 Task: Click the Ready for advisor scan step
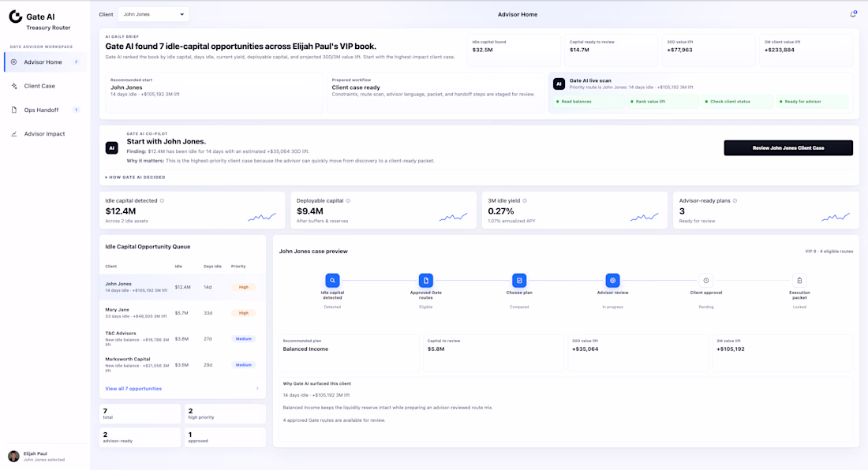[812, 102]
